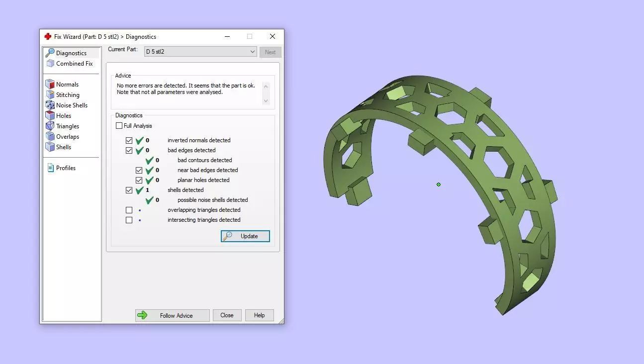
Task: Click the Overlaps icon in sidebar
Action: click(50, 137)
